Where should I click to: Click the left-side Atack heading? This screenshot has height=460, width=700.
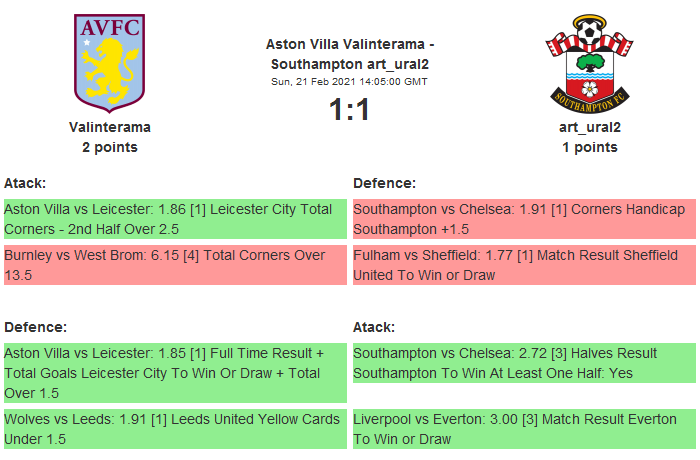[25, 183]
